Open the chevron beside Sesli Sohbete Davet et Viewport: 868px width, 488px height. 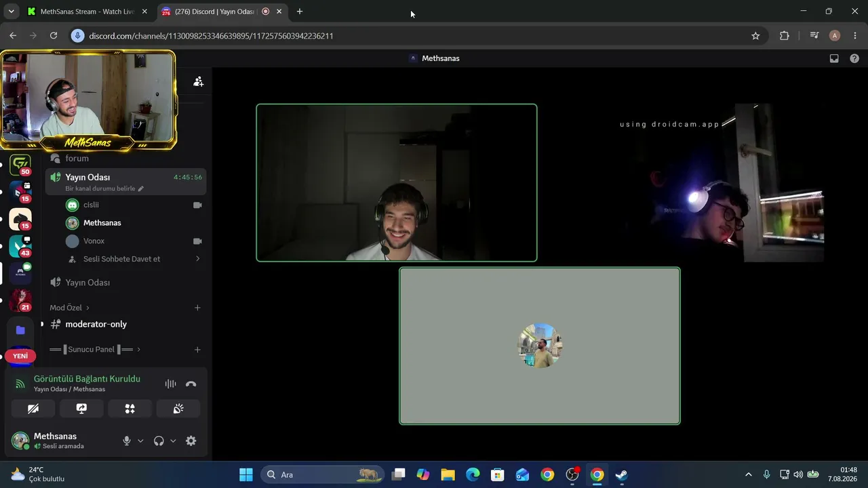(197, 259)
